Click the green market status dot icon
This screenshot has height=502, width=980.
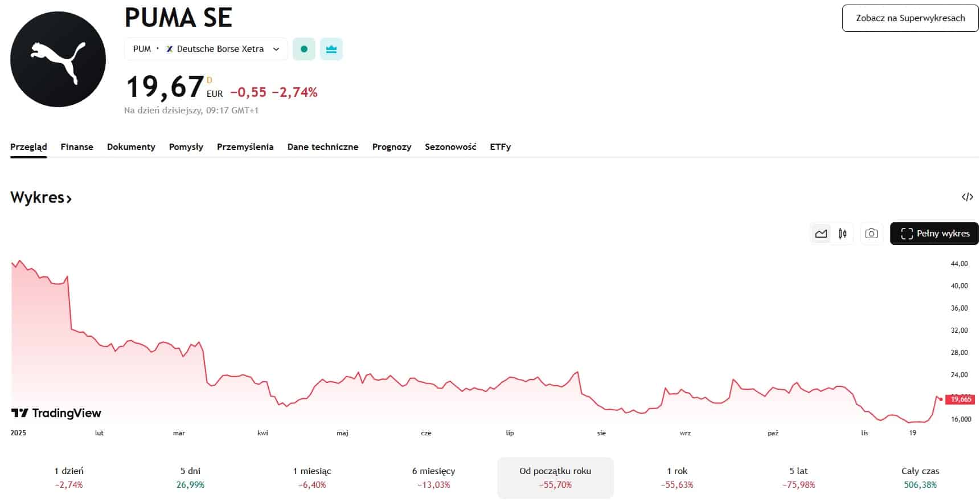click(x=304, y=49)
